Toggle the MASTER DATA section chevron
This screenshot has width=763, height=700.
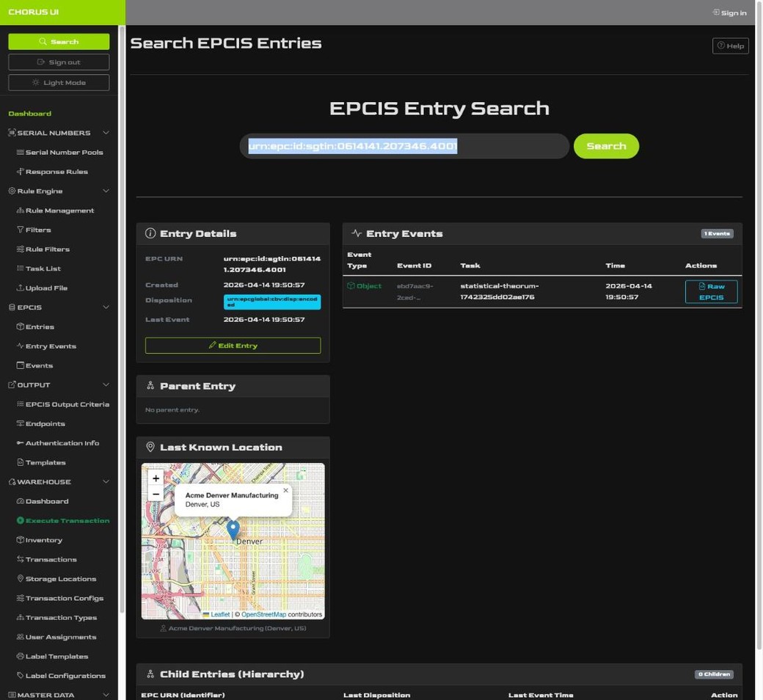(106, 695)
